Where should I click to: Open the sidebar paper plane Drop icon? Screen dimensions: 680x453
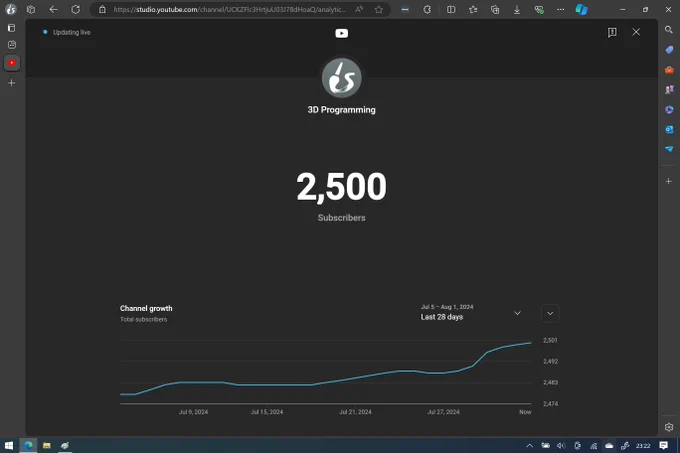point(669,149)
